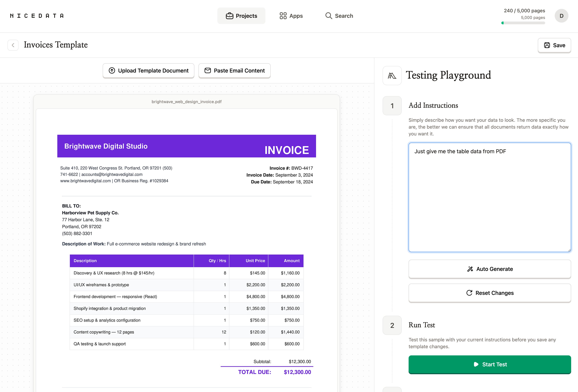
Task: Click the grid icon beside Apps
Action: (x=283, y=16)
